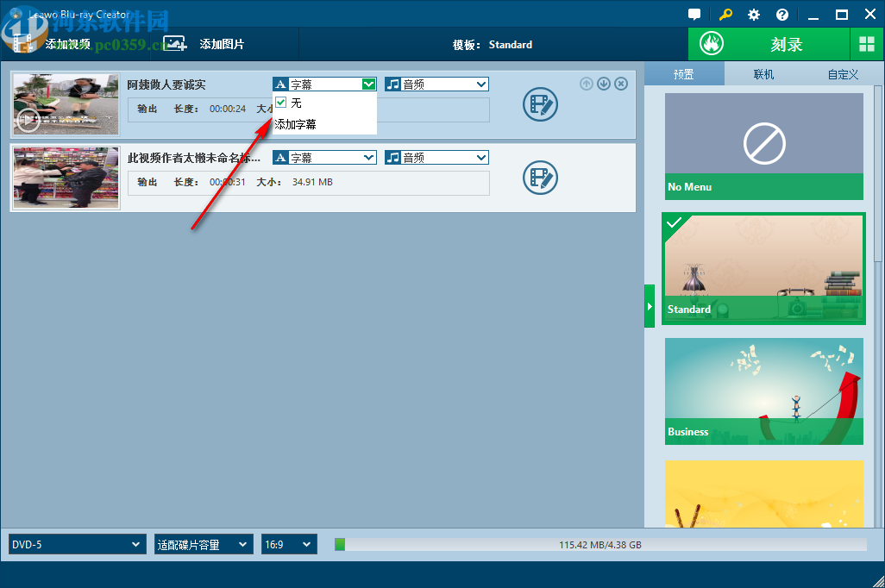Open the 16:9 aspect ratio dropdown

click(289, 544)
